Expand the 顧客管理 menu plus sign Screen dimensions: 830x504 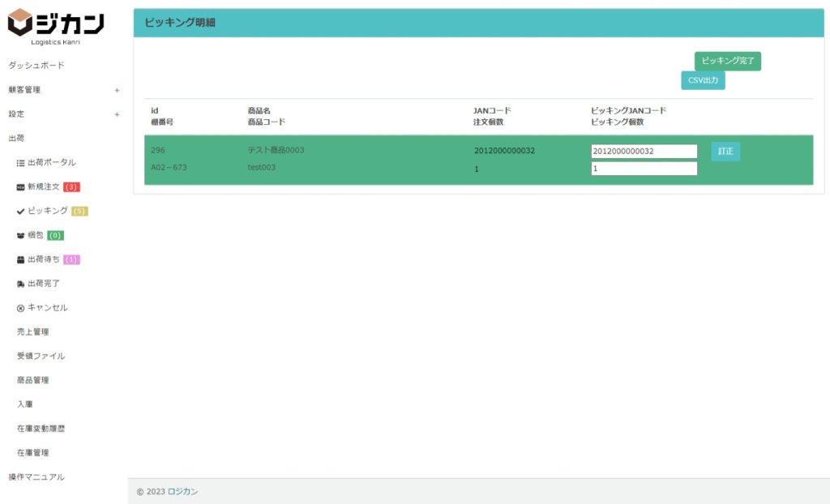click(117, 90)
